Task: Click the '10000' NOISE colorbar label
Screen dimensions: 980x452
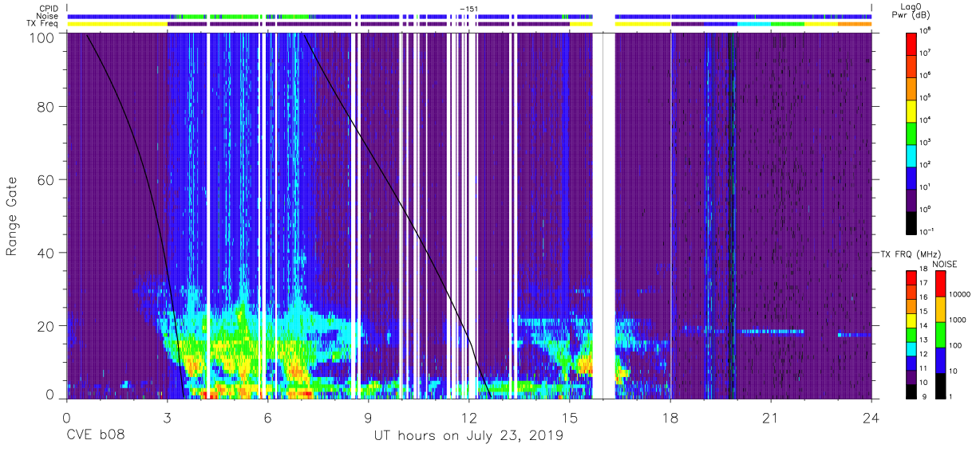Action: [962, 296]
